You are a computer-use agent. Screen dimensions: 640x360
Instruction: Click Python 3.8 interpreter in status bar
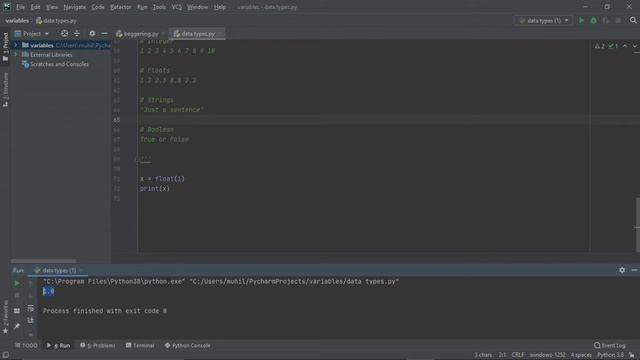(x=610, y=355)
